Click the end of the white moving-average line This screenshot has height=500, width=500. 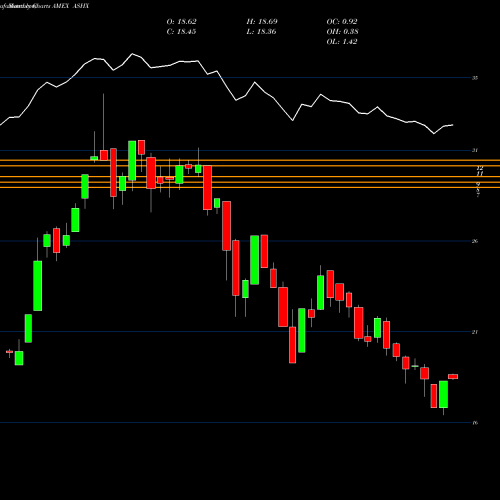pyautogui.click(x=453, y=125)
